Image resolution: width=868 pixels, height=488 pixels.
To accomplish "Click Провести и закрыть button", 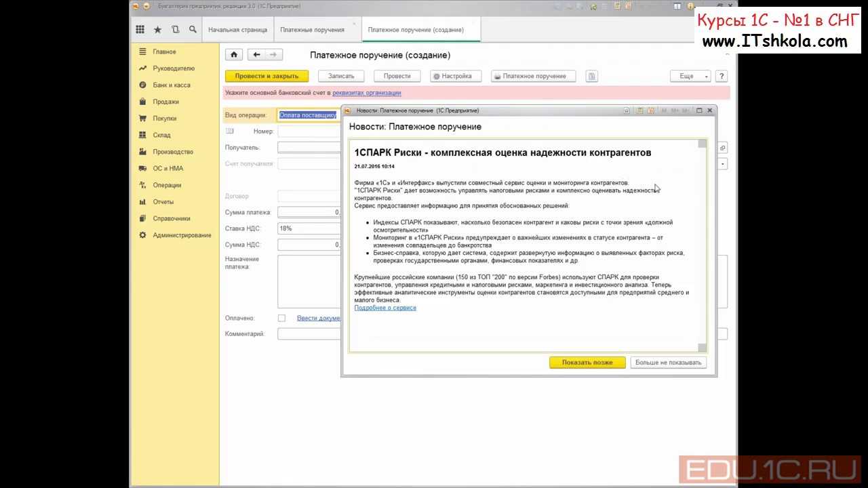I will [267, 76].
